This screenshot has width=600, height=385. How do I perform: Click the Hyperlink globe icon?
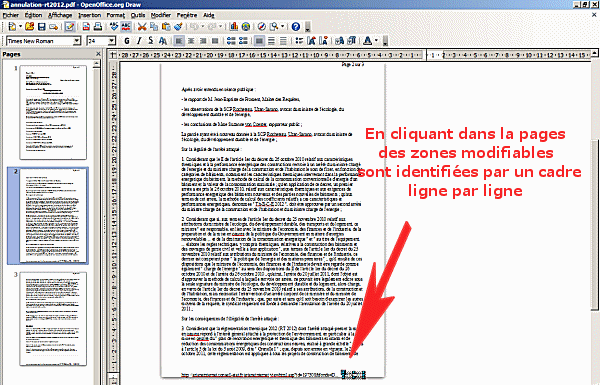pyautogui.click(x=246, y=26)
